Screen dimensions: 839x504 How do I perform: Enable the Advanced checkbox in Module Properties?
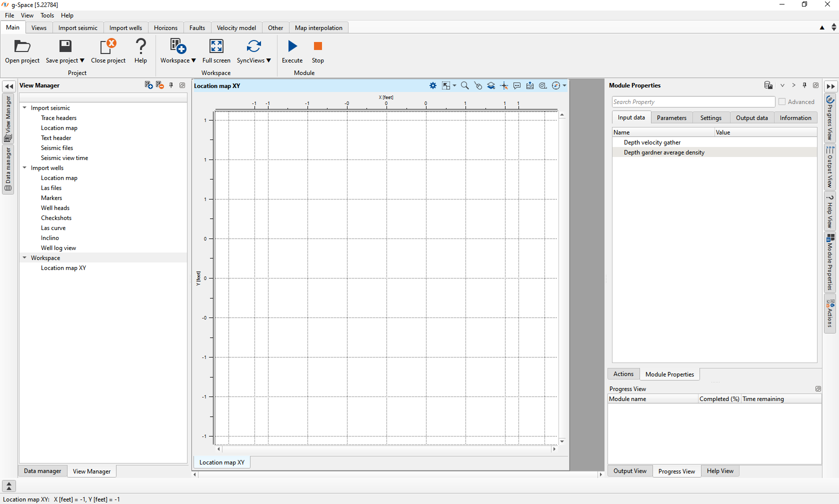pyautogui.click(x=783, y=101)
